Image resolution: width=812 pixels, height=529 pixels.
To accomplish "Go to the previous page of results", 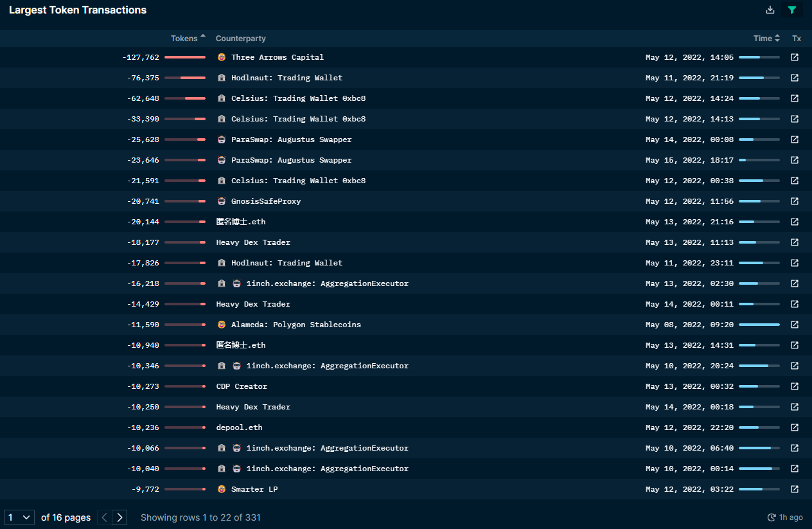I will point(105,517).
